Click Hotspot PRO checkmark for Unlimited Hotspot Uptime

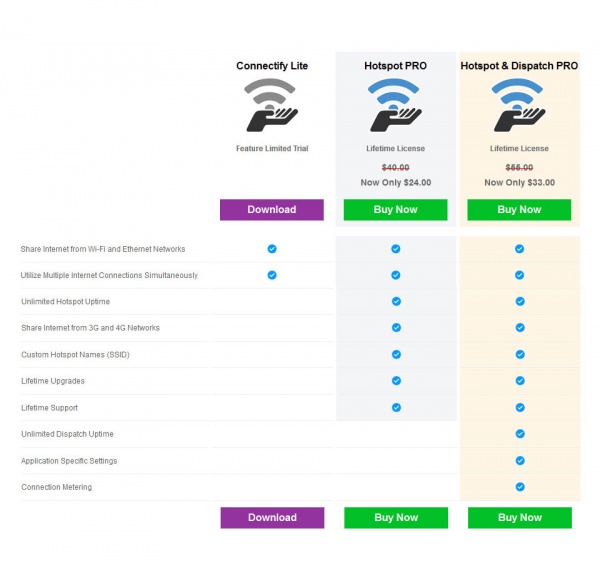(396, 301)
